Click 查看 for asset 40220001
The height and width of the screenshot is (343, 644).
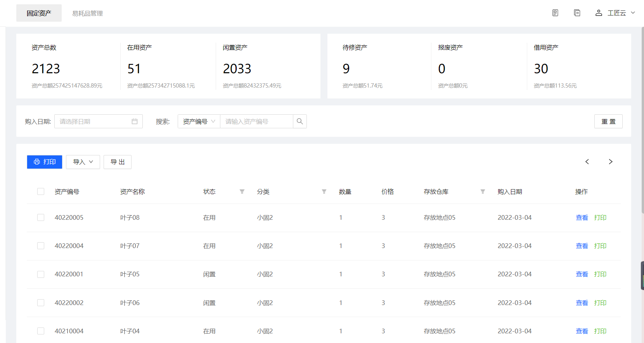582,274
